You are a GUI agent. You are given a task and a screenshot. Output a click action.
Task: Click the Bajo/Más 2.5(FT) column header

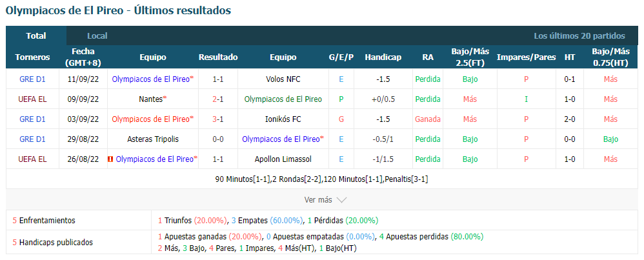[x=470, y=57]
